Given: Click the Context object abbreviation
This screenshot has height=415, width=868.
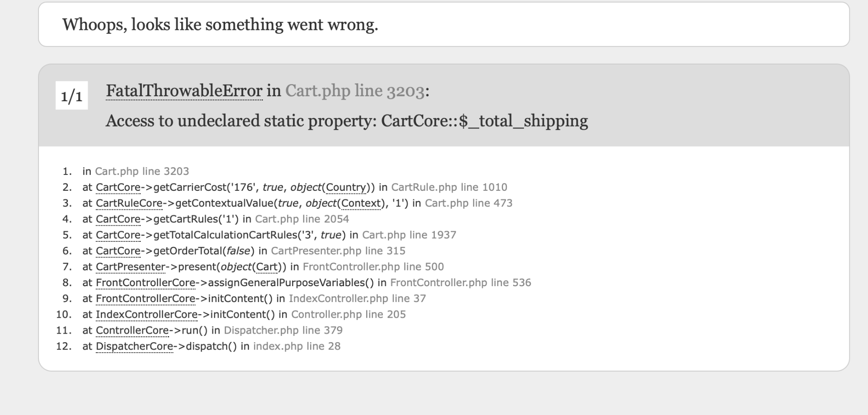Looking at the screenshot, I should (361, 203).
